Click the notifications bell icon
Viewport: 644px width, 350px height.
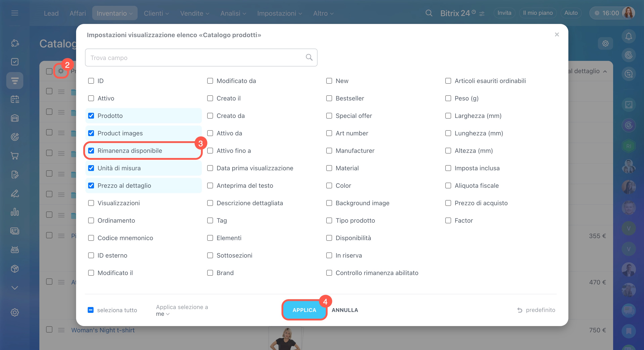pos(629,36)
